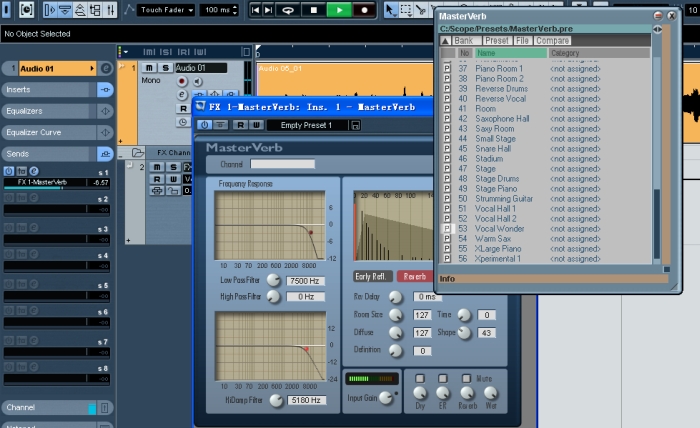Toggle monitor speaker on Audio 01 track
Image resolution: width=700 pixels, height=428 pixels.
tap(197, 81)
